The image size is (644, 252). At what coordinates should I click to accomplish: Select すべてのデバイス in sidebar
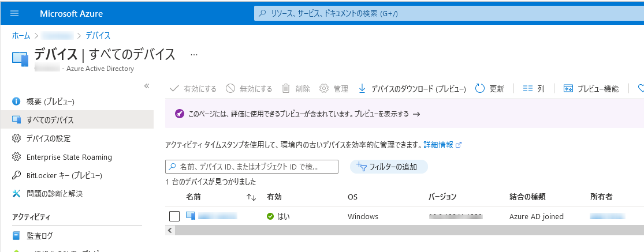pos(77,120)
